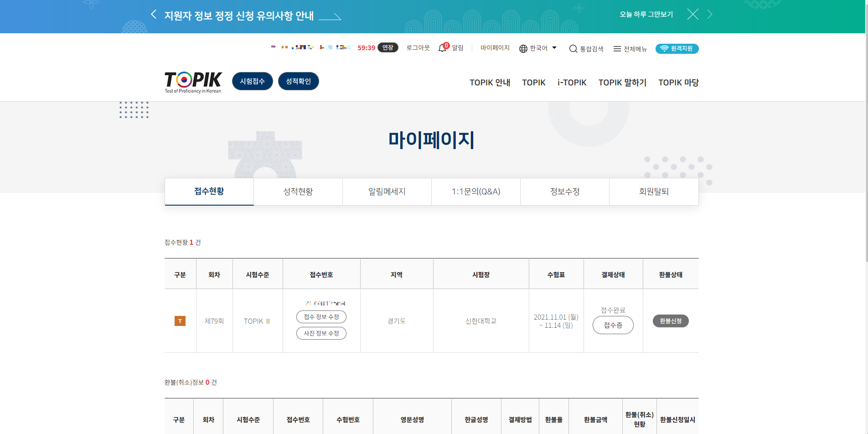Open the i-TOPIK menu
Viewport: 868px width, 434px height.
[572, 83]
